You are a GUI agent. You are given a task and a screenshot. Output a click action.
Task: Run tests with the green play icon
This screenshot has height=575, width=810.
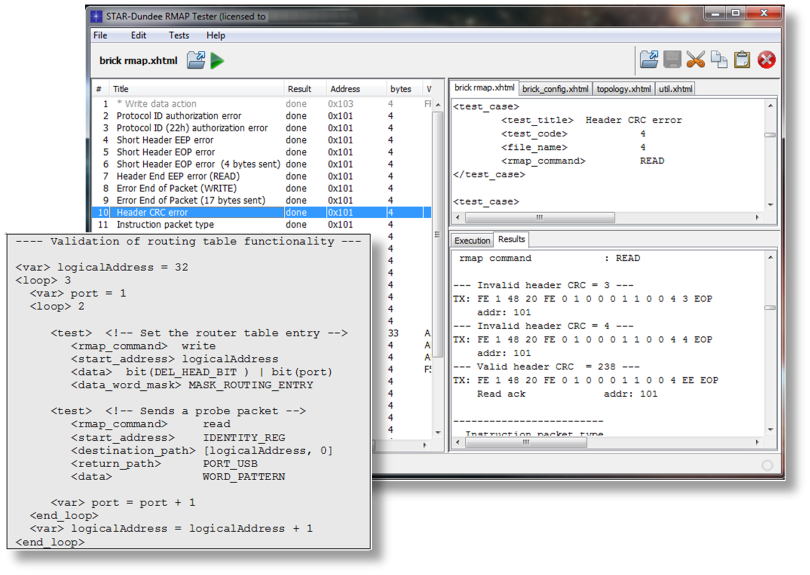(x=217, y=61)
